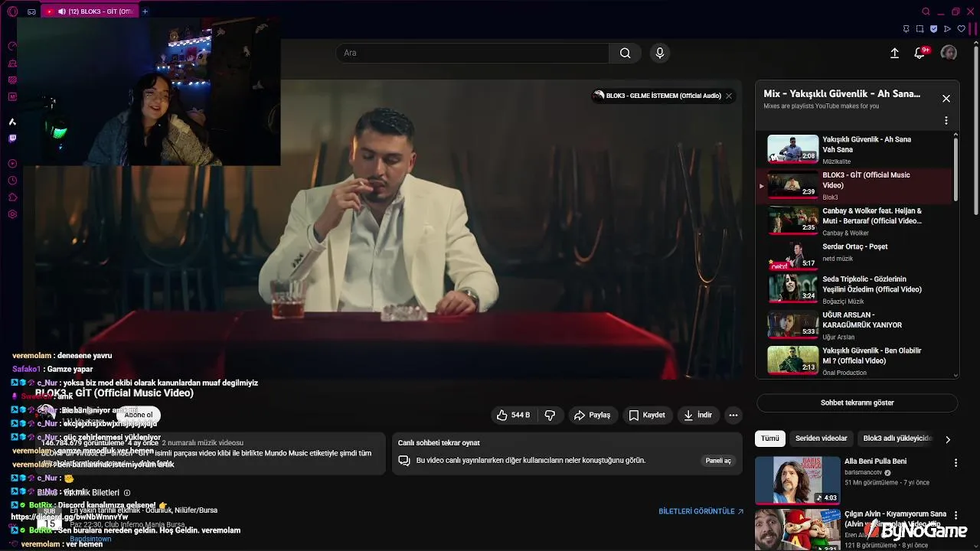The width and height of the screenshot is (980, 551).
Task: Save video with Kaydet button
Action: tap(647, 415)
